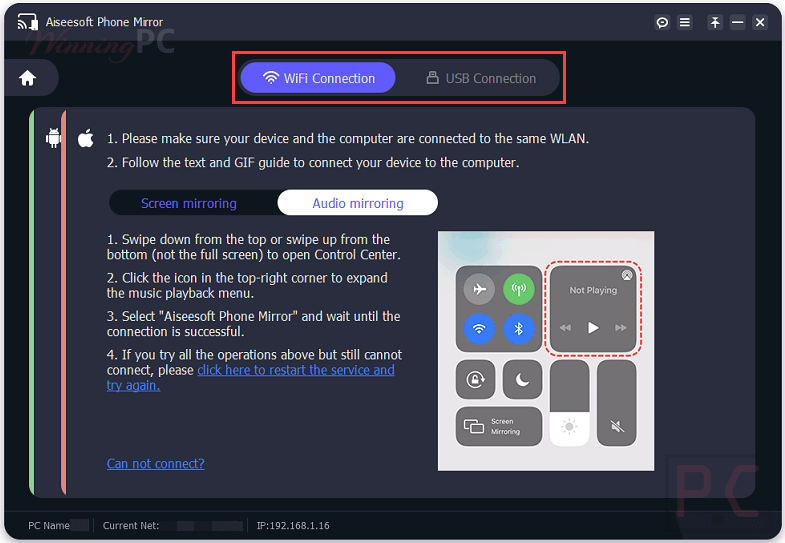Click the fast-forward icon in Not Playing widget
The image size is (785, 543).
(621, 328)
